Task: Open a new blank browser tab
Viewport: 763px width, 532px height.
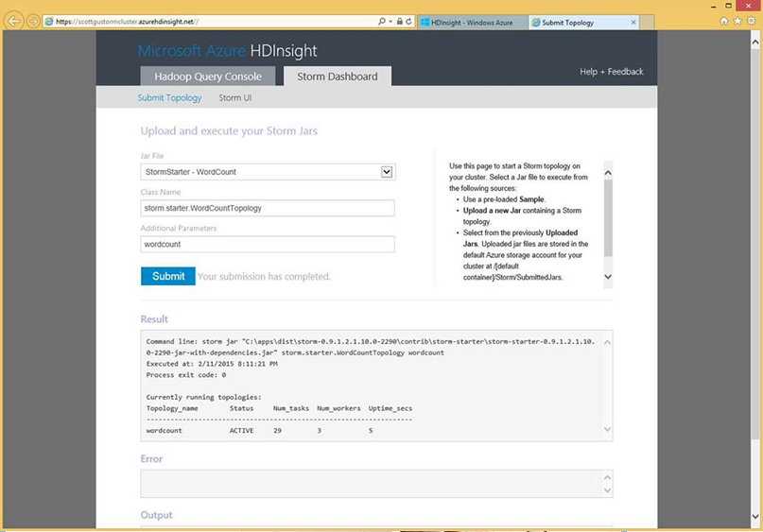Action: pos(647,23)
